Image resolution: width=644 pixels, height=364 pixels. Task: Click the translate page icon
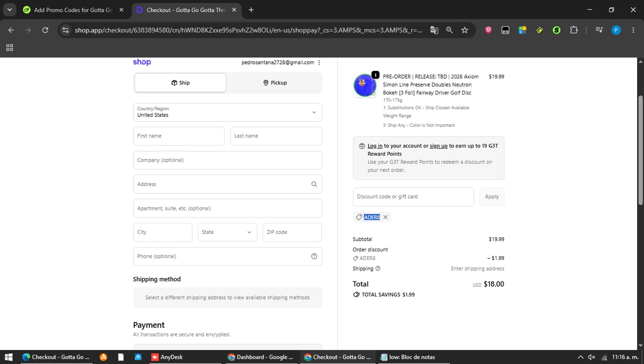point(434,30)
